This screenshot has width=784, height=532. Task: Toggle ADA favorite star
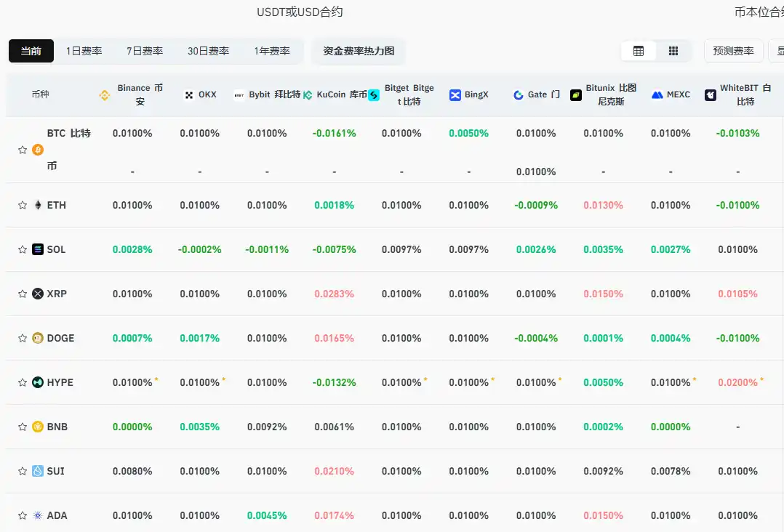[x=23, y=515]
